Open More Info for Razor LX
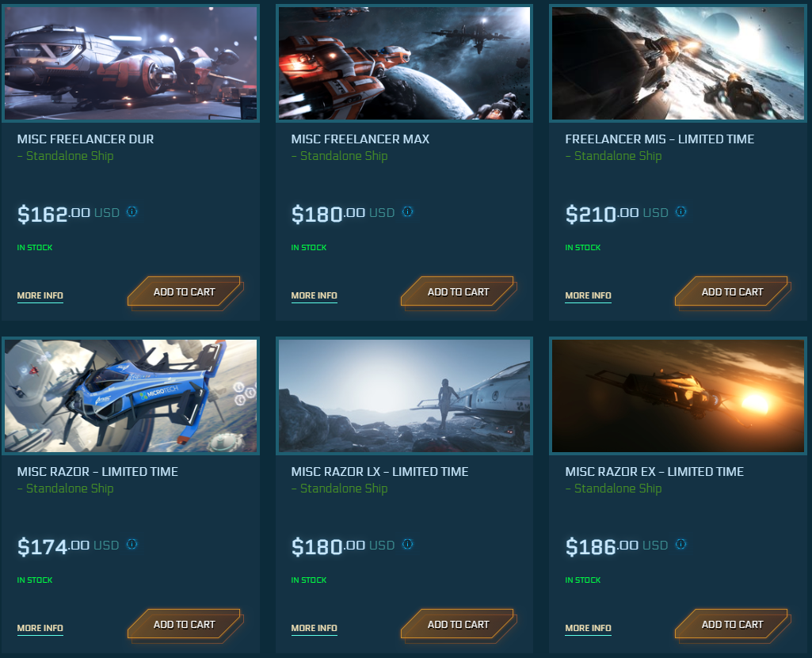 click(314, 628)
